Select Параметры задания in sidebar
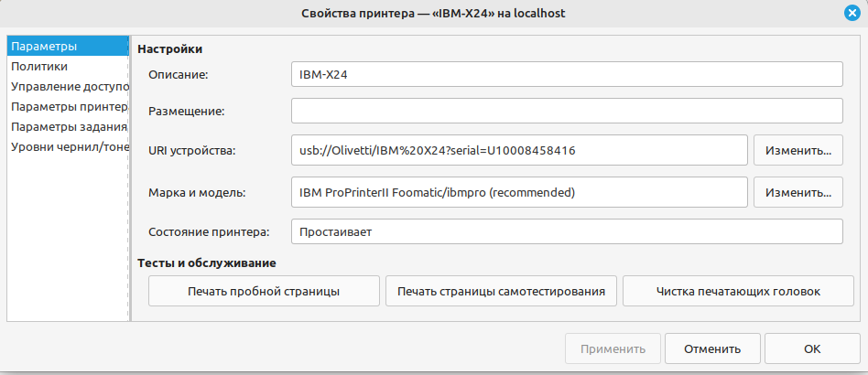Image resolution: width=868 pixels, height=375 pixels. [68, 126]
